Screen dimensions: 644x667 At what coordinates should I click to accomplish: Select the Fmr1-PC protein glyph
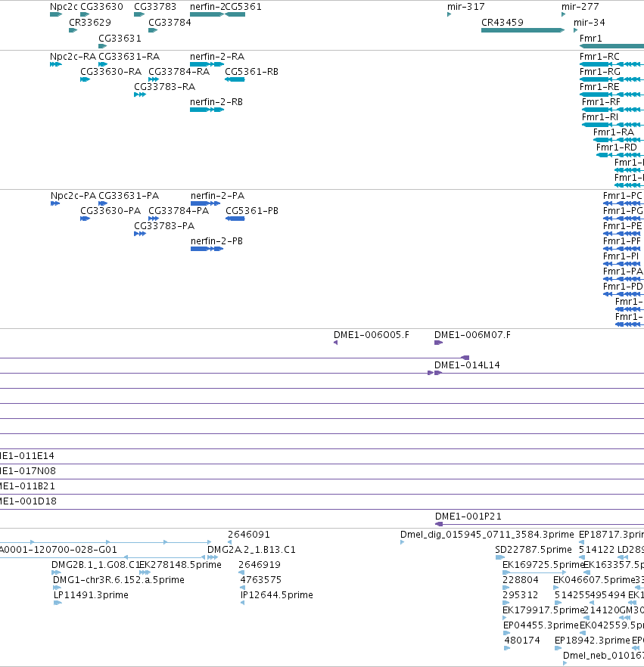pyautogui.click(x=622, y=203)
